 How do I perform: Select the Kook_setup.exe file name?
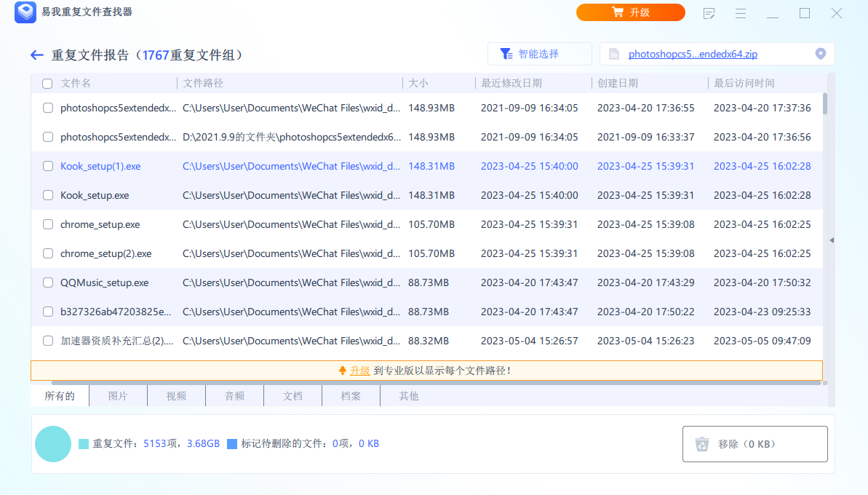point(95,195)
